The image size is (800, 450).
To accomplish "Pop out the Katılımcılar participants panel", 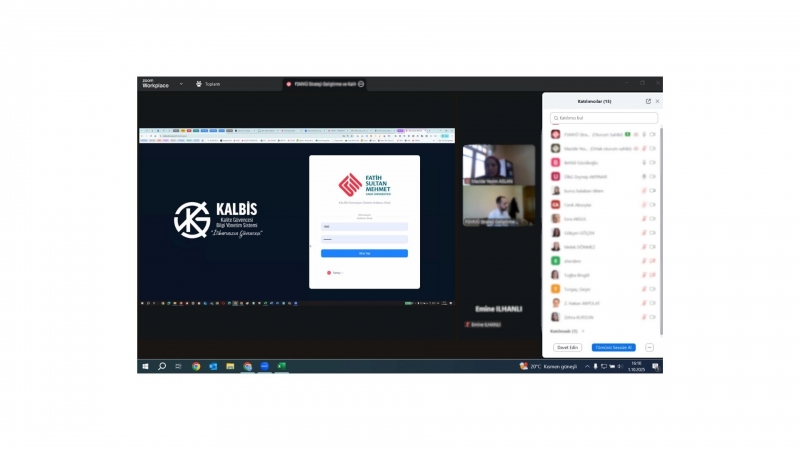I will [x=648, y=101].
